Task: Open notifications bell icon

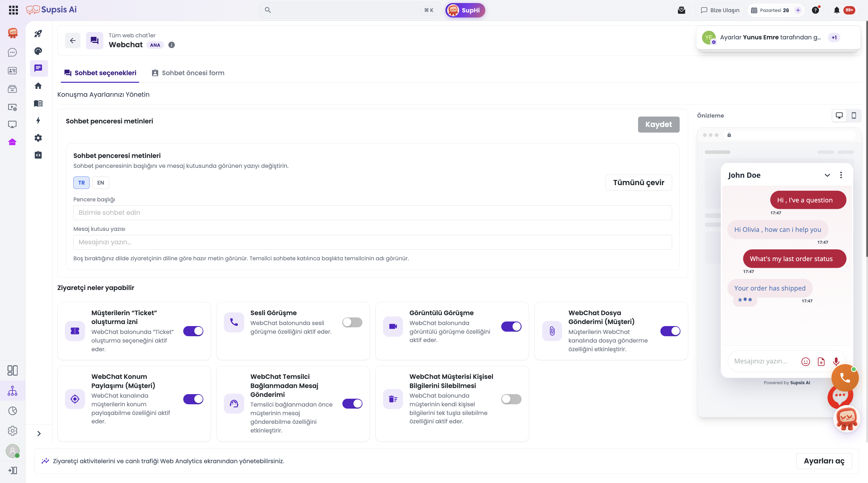Action: pos(837,10)
